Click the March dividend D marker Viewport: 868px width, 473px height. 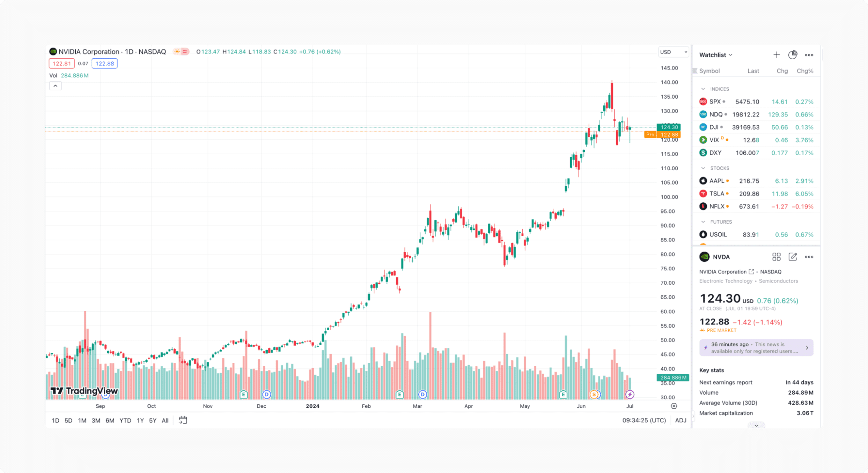[x=422, y=394]
